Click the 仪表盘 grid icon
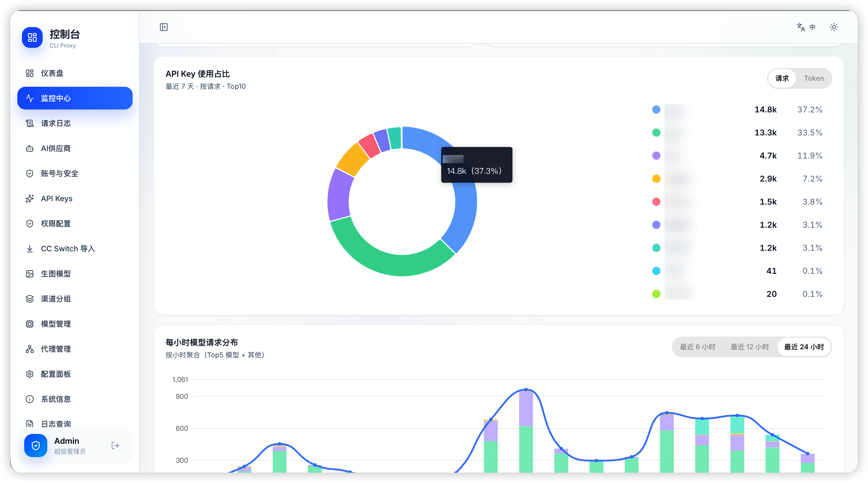The width and height of the screenshot is (868, 483). (x=30, y=73)
